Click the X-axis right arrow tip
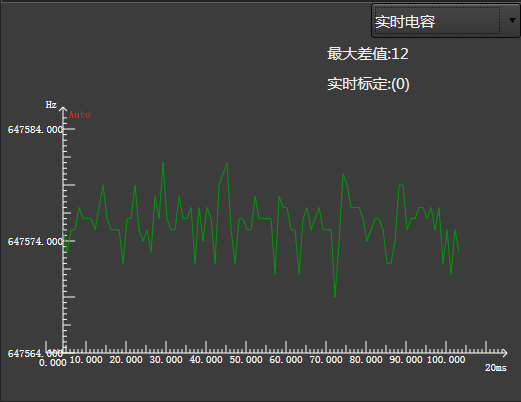521x402 pixels. 505,352
